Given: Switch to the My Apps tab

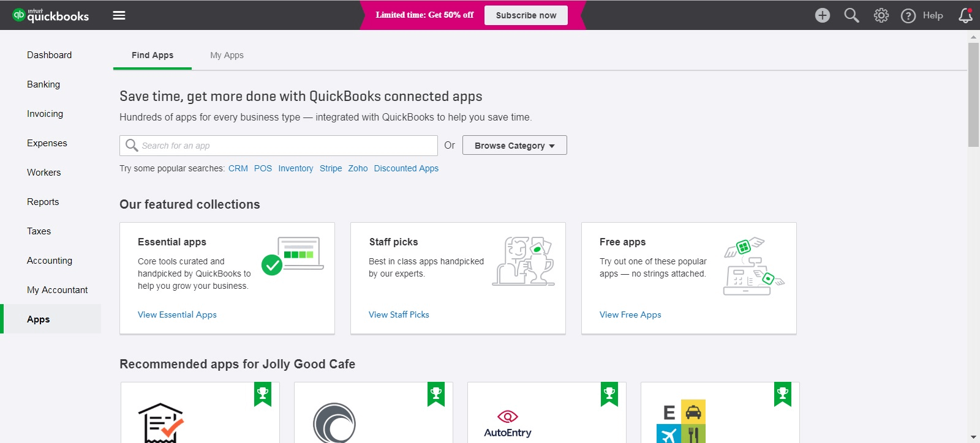Looking at the screenshot, I should coord(227,55).
